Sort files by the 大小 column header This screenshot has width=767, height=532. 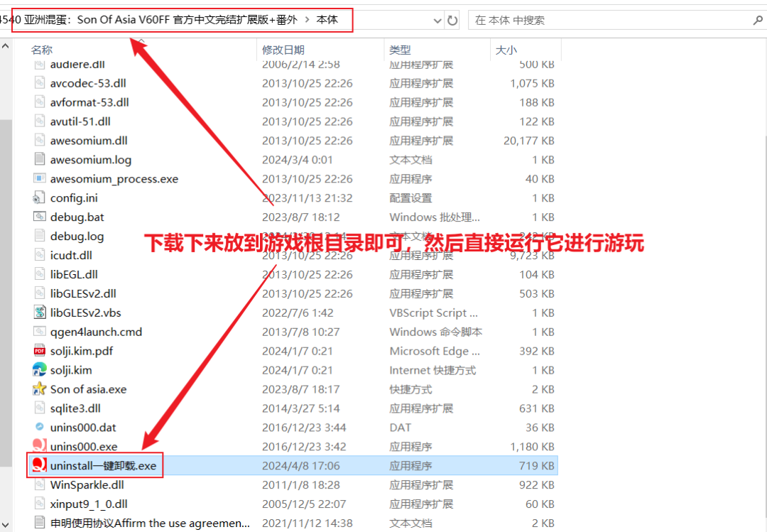[x=506, y=50]
